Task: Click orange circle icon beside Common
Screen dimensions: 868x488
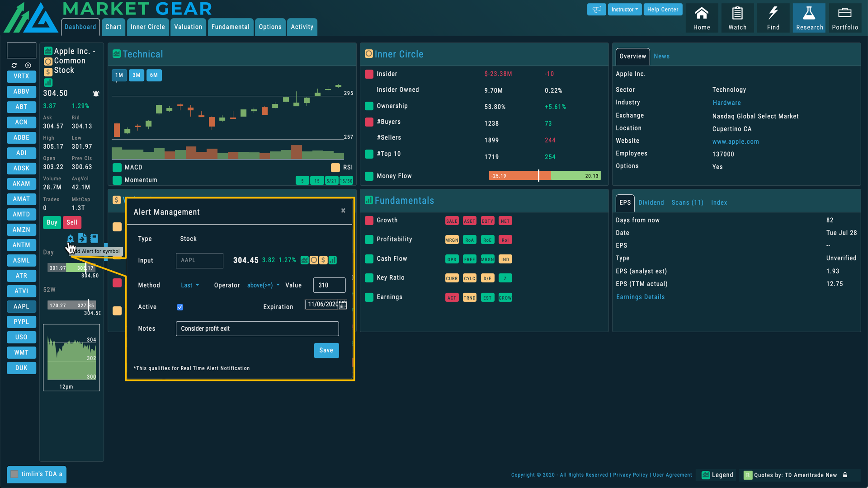Action: coord(48,61)
